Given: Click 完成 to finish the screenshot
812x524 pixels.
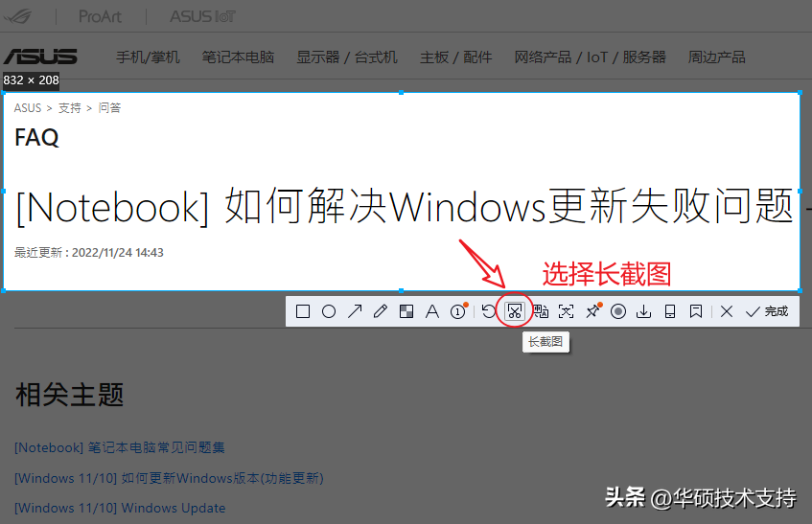Looking at the screenshot, I should (767, 311).
